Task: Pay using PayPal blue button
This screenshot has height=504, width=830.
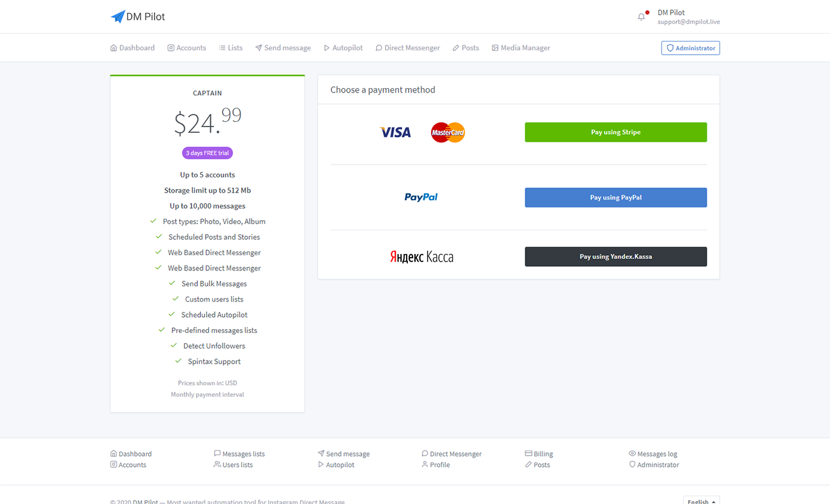Action: (615, 197)
